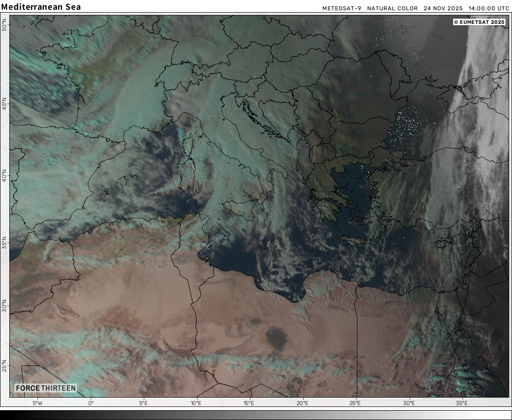Click the 5°W longitude label
Screen dimensions: 512x420
click(37, 403)
